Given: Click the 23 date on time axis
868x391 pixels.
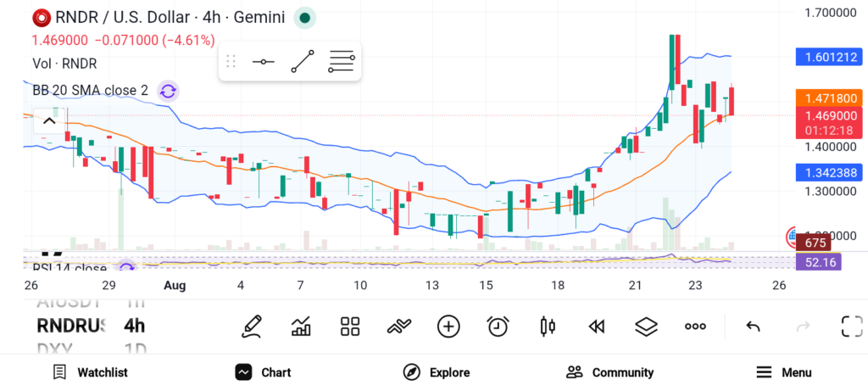Looking at the screenshot, I should point(695,286).
